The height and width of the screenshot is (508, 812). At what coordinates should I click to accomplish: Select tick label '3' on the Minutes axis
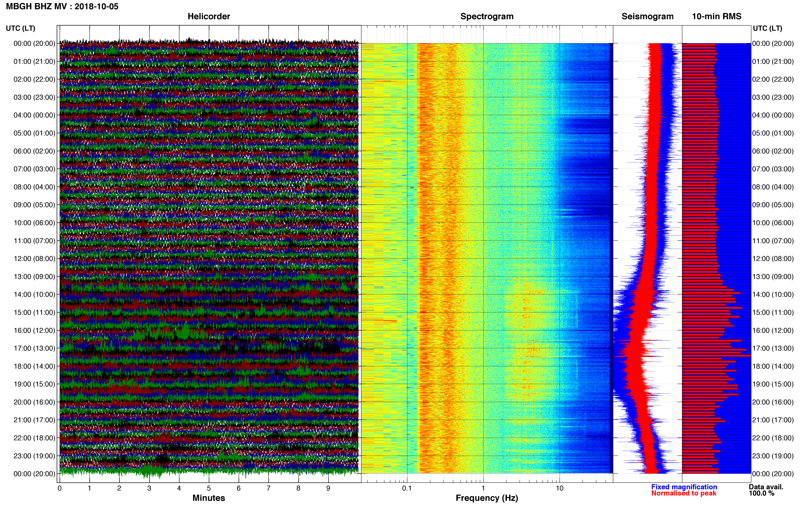149,488
